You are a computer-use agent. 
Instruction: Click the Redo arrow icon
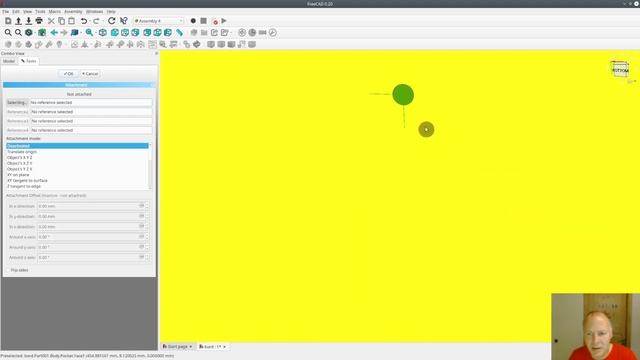tap(96, 21)
